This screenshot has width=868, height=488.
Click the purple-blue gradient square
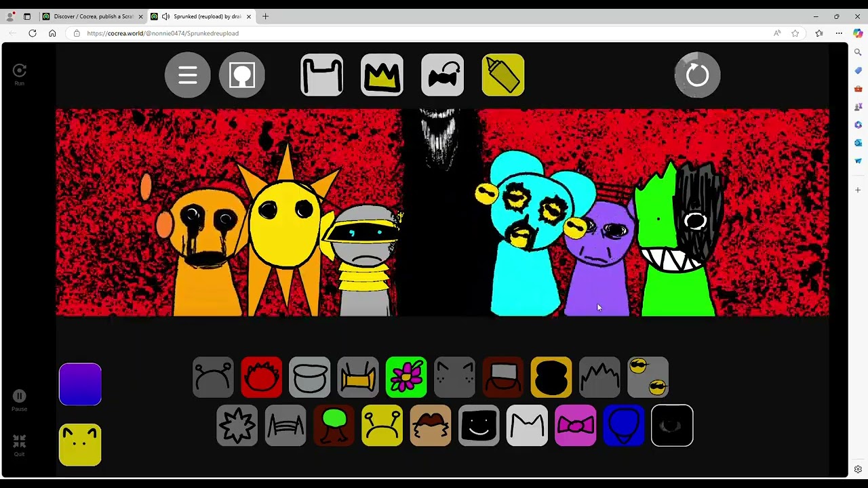coord(80,384)
